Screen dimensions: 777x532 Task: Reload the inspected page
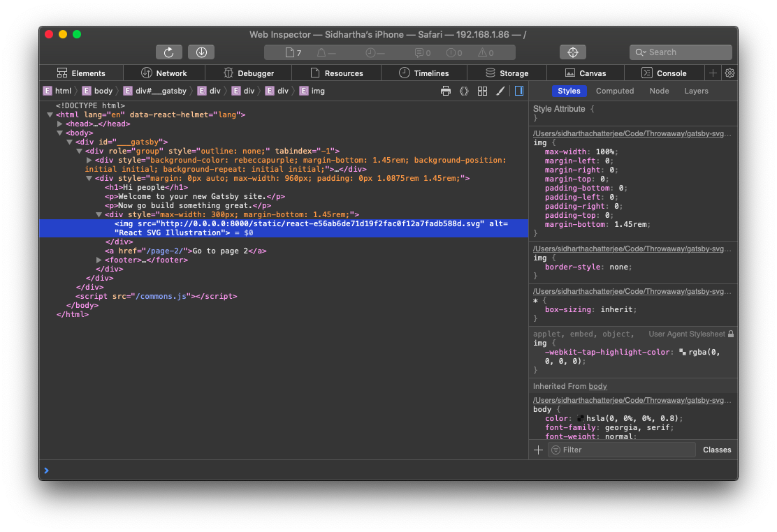tap(168, 52)
